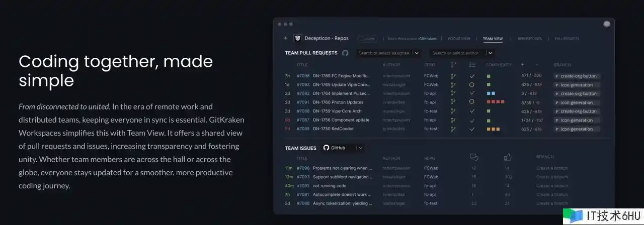The image size is (644, 225).
Task: Switch to the Focus View tab
Action: point(459,39)
